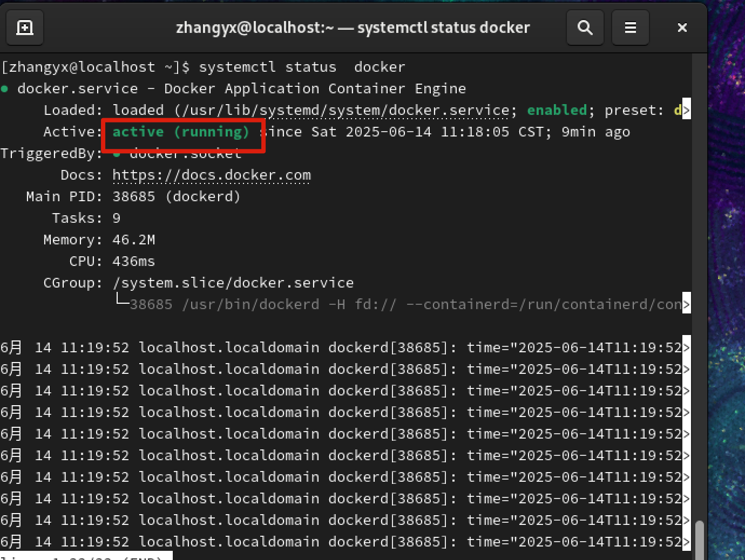The image size is (745, 560).
Task: Click the green 'enabled' text
Action: pyautogui.click(x=557, y=110)
